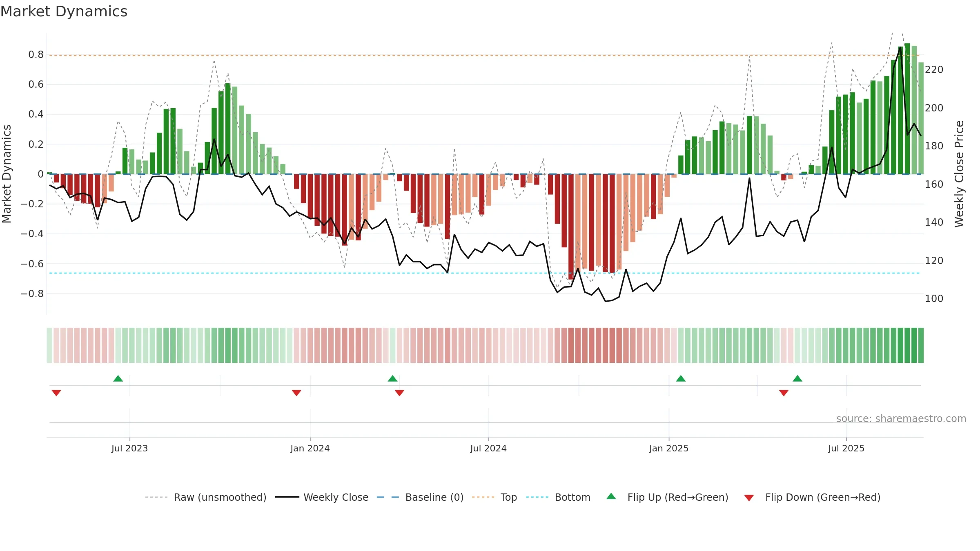
Task: Click the deepest dark red bar near −0.7
Action: tap(571, 227)
